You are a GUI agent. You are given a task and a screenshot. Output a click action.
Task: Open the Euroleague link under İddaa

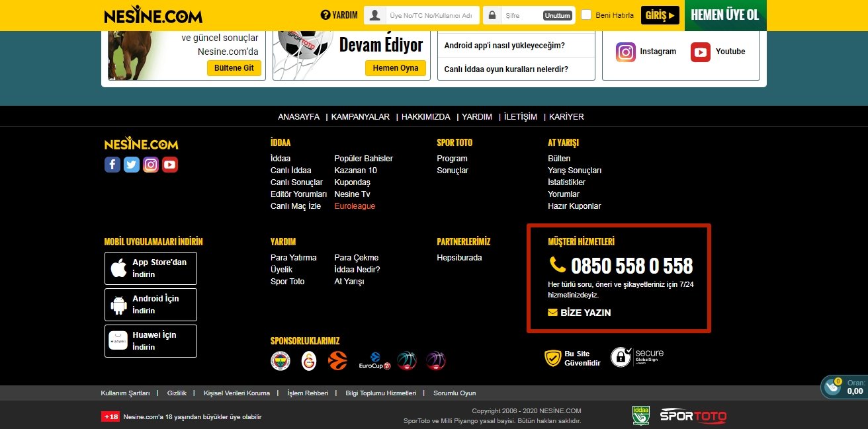355,206
